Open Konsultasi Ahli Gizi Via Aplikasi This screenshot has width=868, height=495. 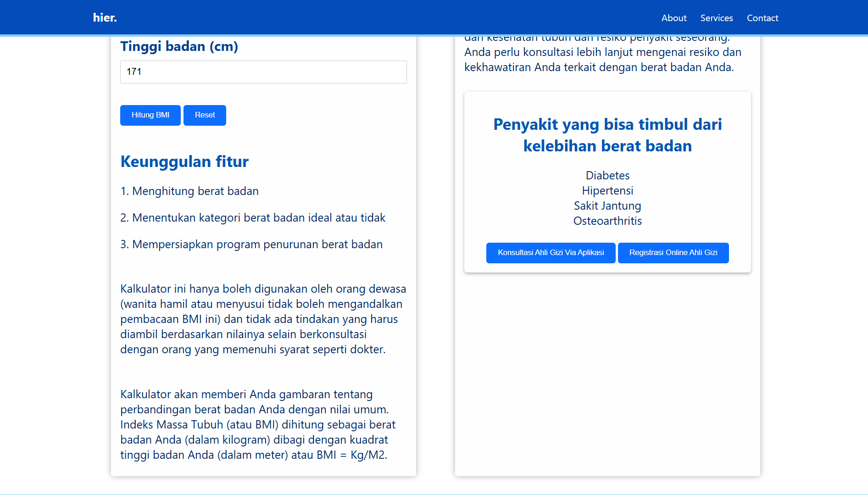551,253
